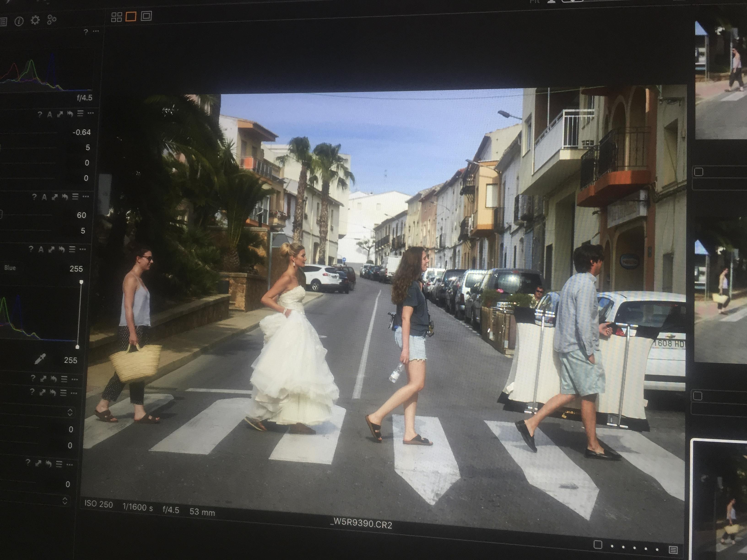The image size is (747, 560).
Task: Open the single gear Adjustments tab
Action: [35, 20]
